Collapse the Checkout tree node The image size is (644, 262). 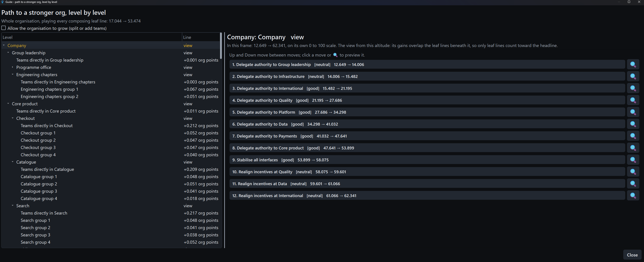tap(13, 118)
